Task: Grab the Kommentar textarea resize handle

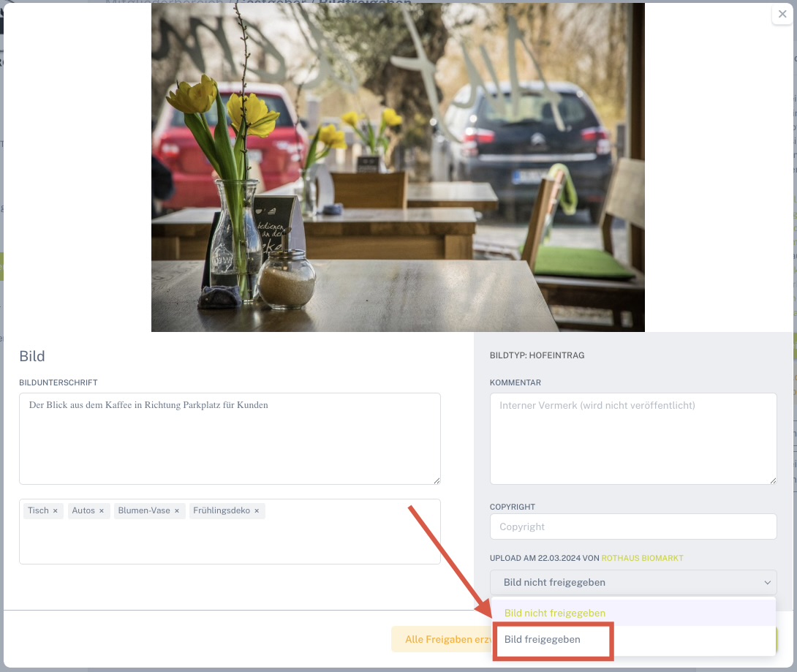Action: pyautogui.click(x=773, y=480)
